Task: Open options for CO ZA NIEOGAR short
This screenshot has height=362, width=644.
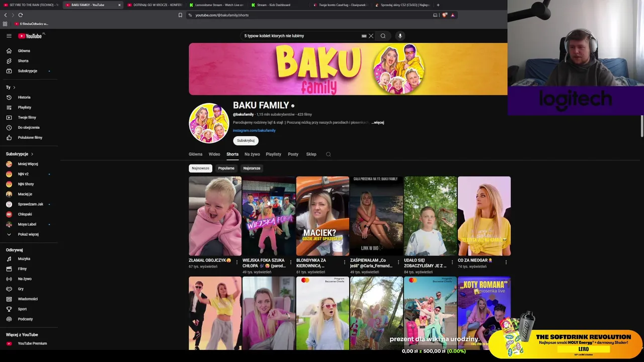Action: (x=506, y=262)
